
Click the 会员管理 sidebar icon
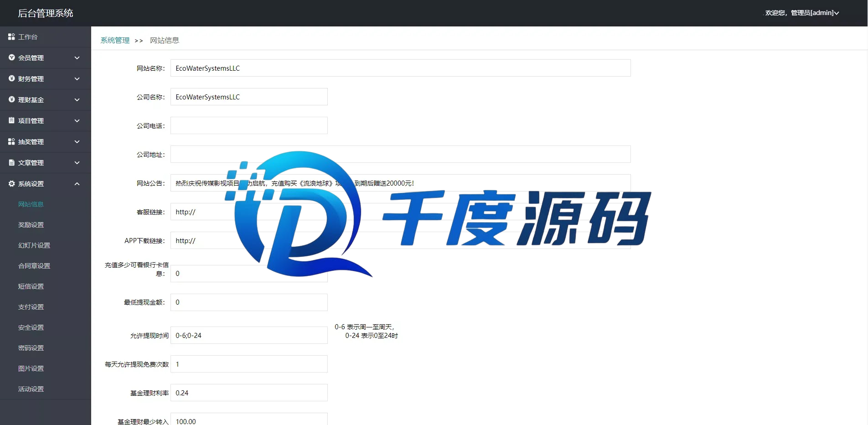pos(11,57)
